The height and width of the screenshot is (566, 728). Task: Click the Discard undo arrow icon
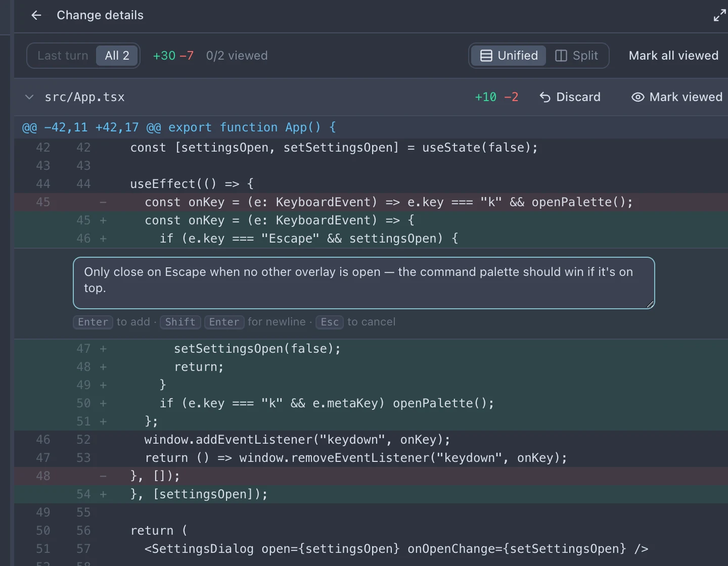545,97
